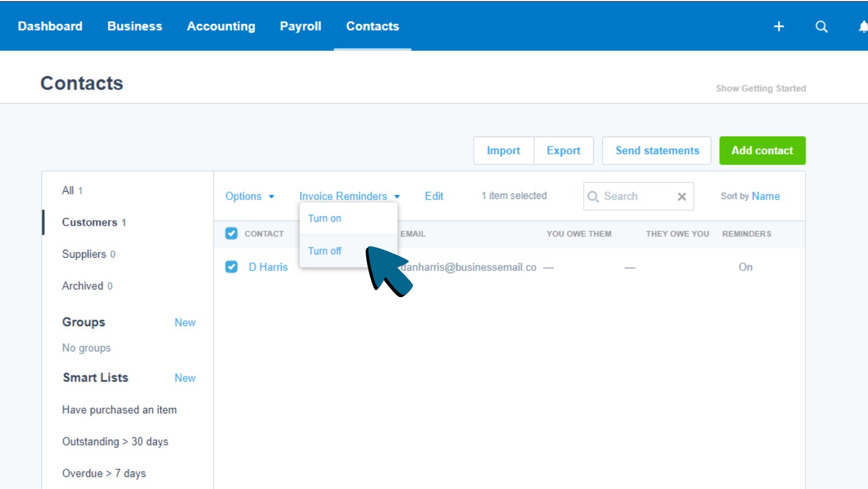Collapse the Invoice Reminders dropdown
This screenshot has height=489, width=868.
coord(349,196)
